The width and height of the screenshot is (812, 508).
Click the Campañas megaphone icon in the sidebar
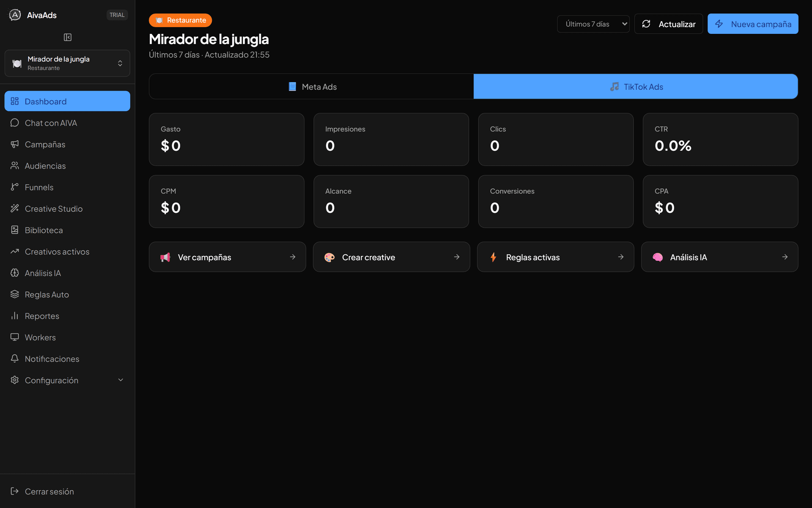pos(15,144)
